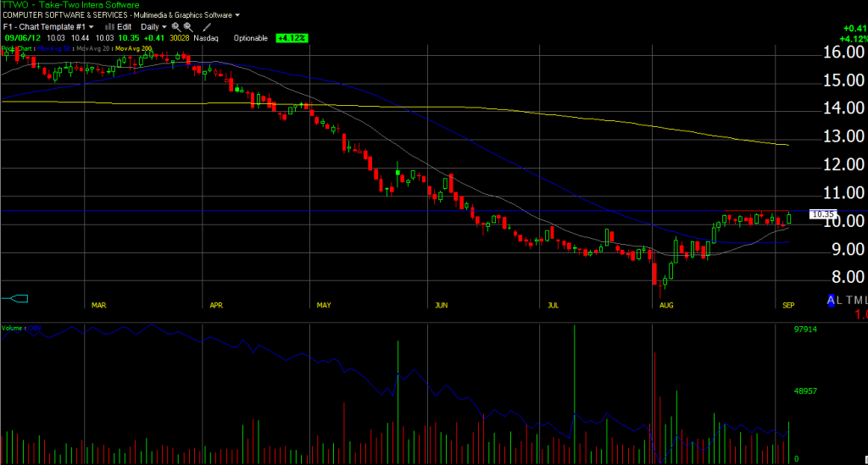Click the OBV indicator legend label
This screenshot has height=465, width=868.
(x=35, y=328)
